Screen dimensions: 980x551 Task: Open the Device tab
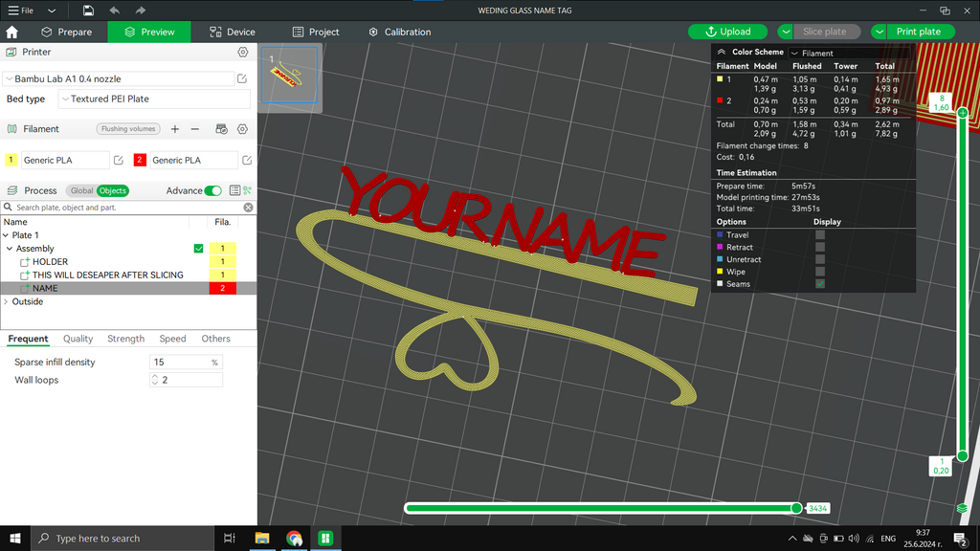[x=233, y=32]
